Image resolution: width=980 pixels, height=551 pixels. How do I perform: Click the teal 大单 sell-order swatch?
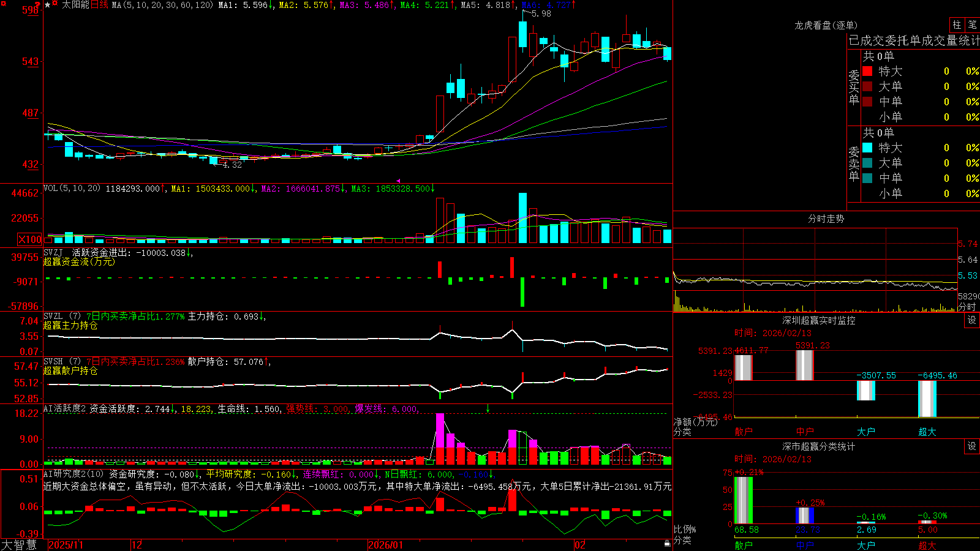[867, 163]
